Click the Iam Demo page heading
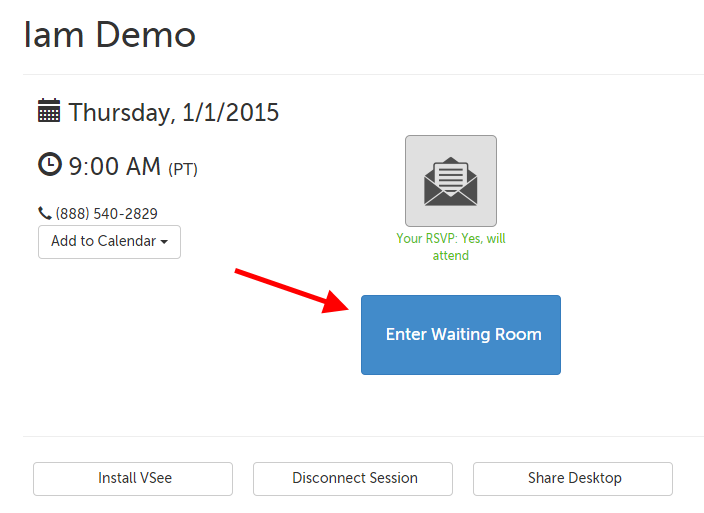This screenshot has width=704, height=513. click(110, 36)
